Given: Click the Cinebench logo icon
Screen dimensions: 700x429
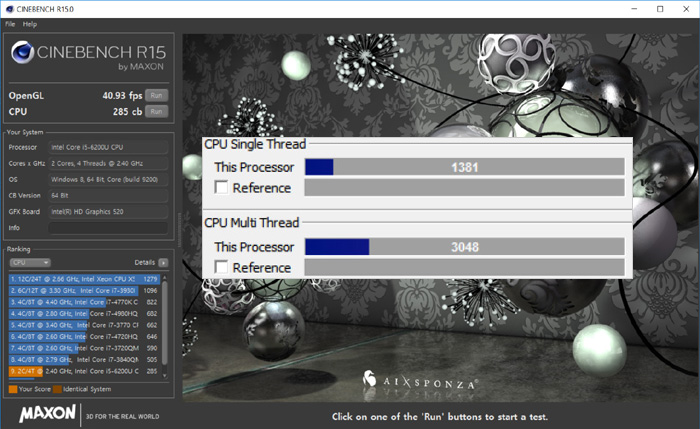Looking at the screenshot, I should [22, 53].
